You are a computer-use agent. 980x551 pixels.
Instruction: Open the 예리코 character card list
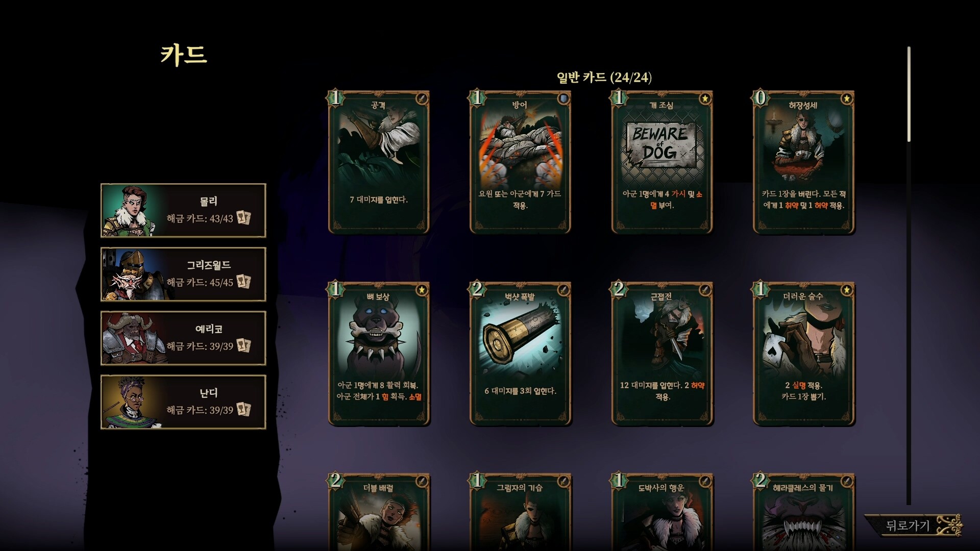183,338
